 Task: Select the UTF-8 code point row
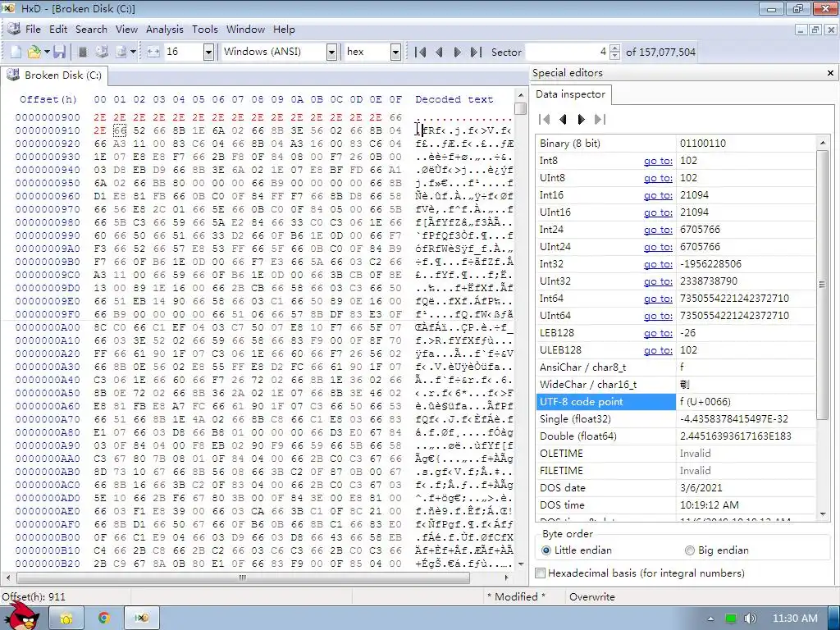click(x=676, y=402)
